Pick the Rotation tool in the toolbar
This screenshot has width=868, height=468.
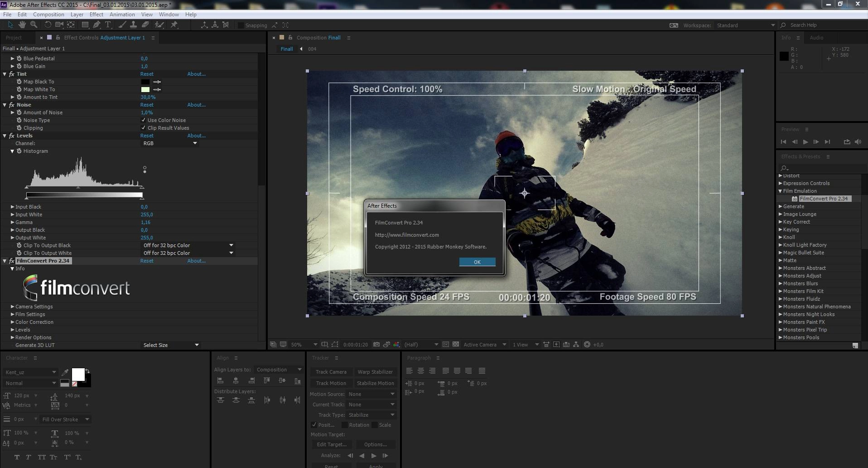(48, 25)
